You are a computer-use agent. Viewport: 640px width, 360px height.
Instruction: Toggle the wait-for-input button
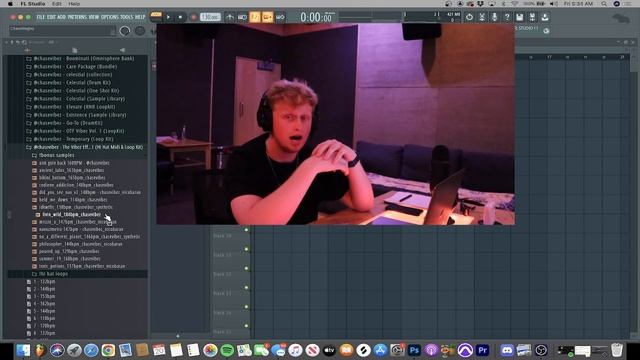[242, 17]
